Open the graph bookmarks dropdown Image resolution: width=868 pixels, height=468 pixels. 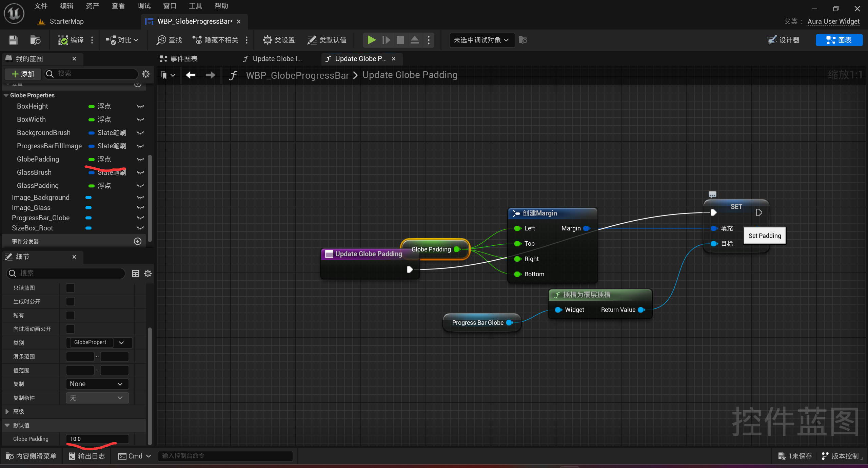(x=168, y=75)
